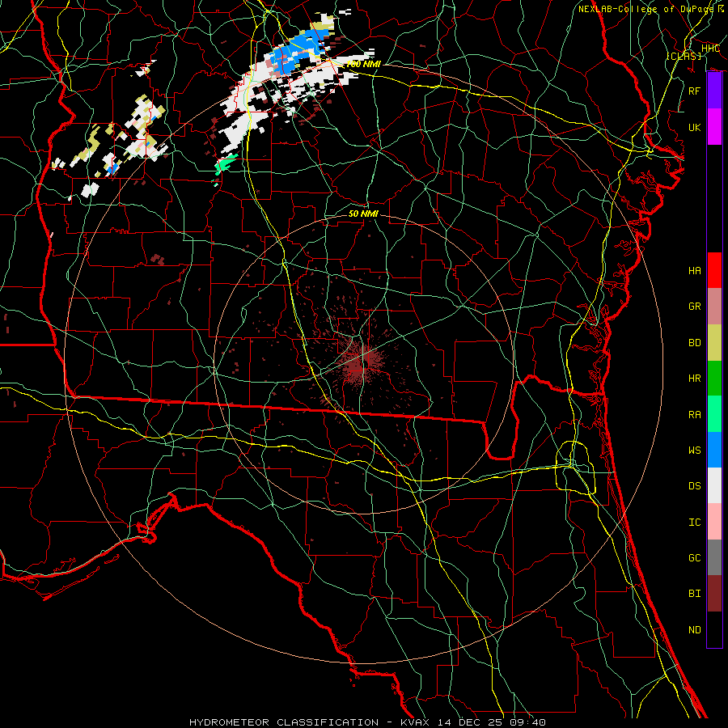The width and height of the screenshot is (728, 728).
Task: Select the HA label text in legend
Action: click(x=694, y=270)
